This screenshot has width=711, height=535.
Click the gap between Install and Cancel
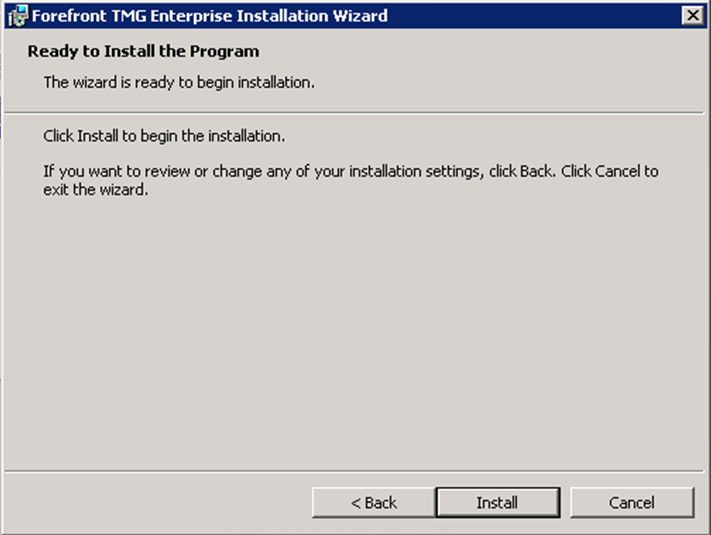(x=565, y=503)
